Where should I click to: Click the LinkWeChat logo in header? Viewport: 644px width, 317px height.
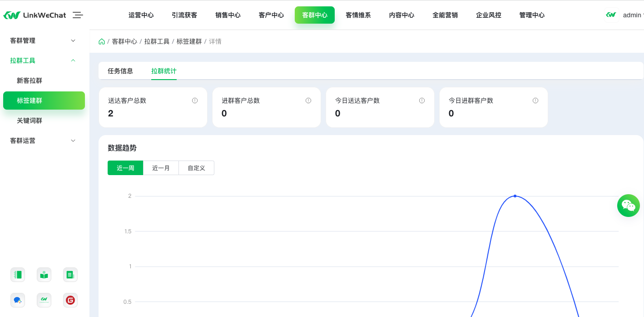35,15
